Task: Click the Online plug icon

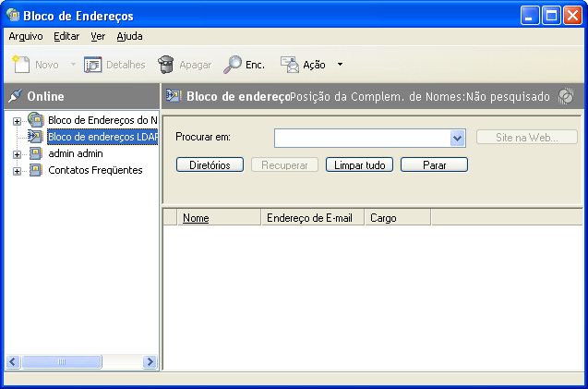Action: 15,96
